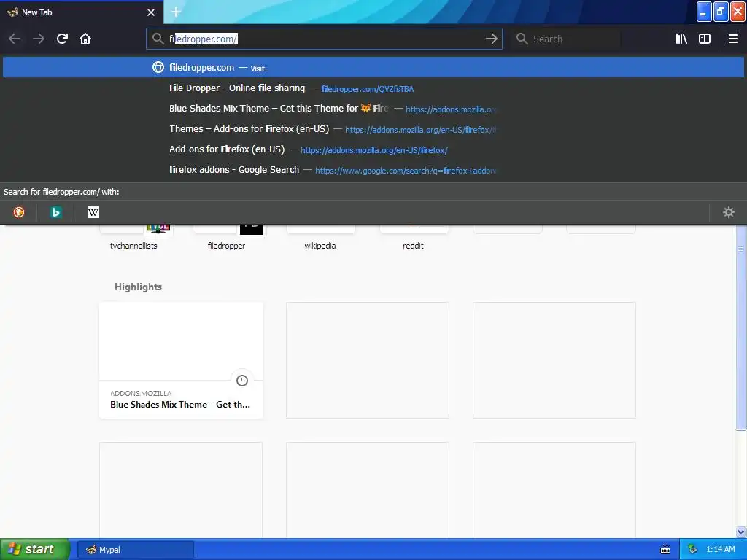This screenshot has width=747, height=560.
Task: Search with Wikipedia one-off engine
Action: pyautogui.click(x=93, y=212)
